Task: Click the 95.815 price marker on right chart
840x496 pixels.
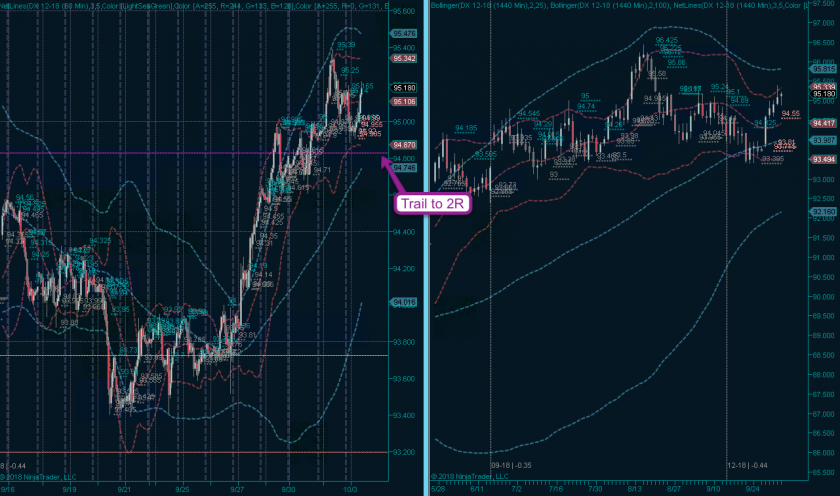Action: point(823,69)
